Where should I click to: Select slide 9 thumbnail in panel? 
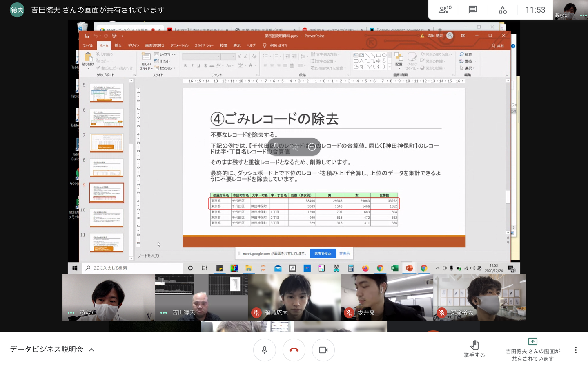[107, 193]
